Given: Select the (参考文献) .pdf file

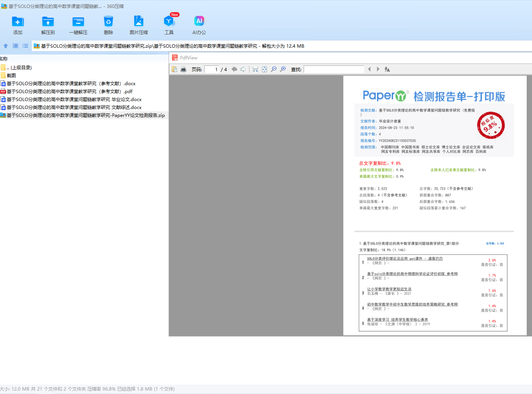Looking at the screenshot, I should point(67,91).
